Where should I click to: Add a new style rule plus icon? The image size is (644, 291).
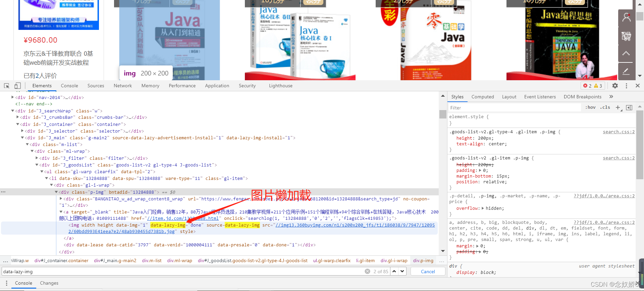618,107
